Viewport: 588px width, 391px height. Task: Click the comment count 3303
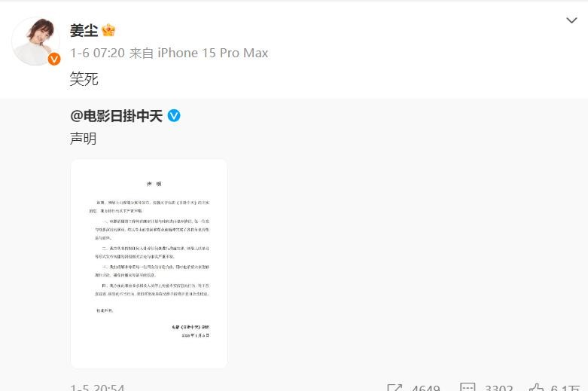[498, 387]
